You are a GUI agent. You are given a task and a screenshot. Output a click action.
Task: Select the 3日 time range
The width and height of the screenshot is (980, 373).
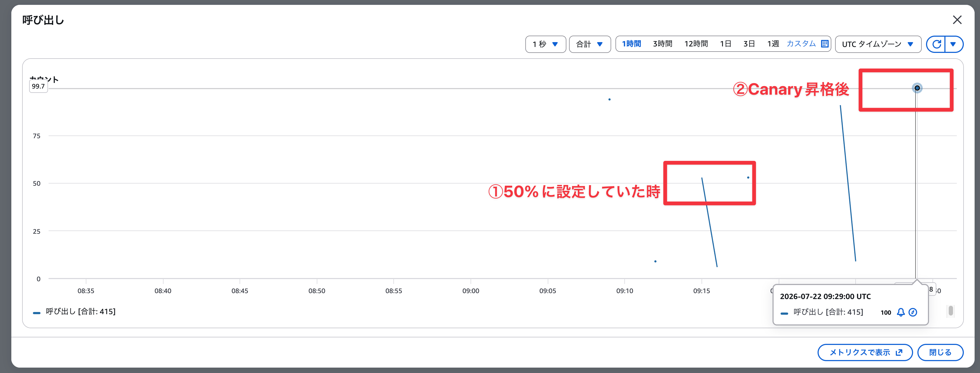click(749, 44)
